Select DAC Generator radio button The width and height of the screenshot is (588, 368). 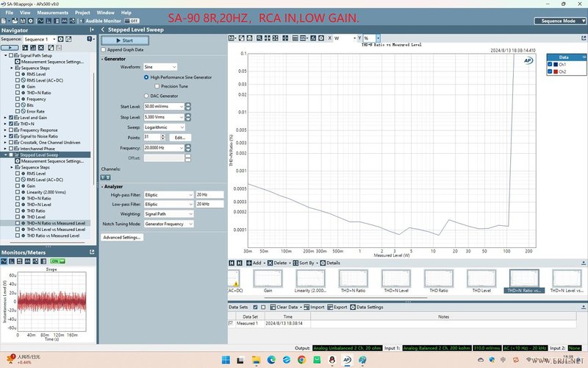147,96
